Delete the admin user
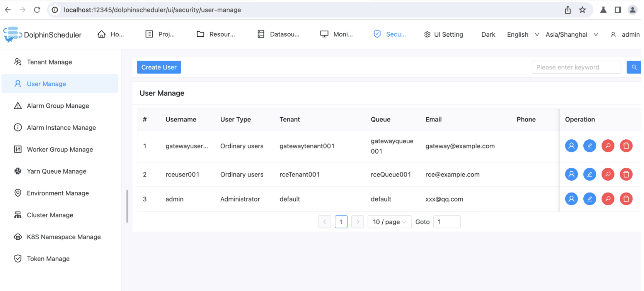 [x=626, y=199]
